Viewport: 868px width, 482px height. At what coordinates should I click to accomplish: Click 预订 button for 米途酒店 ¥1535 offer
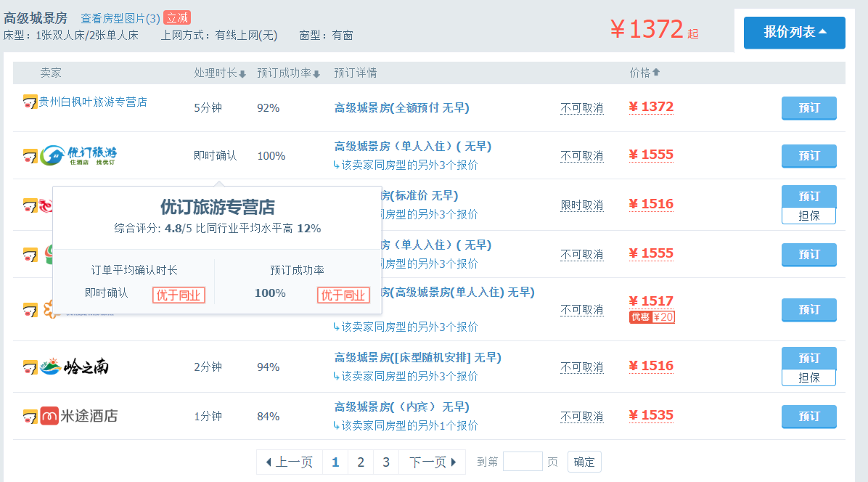[x=808, y=416]
